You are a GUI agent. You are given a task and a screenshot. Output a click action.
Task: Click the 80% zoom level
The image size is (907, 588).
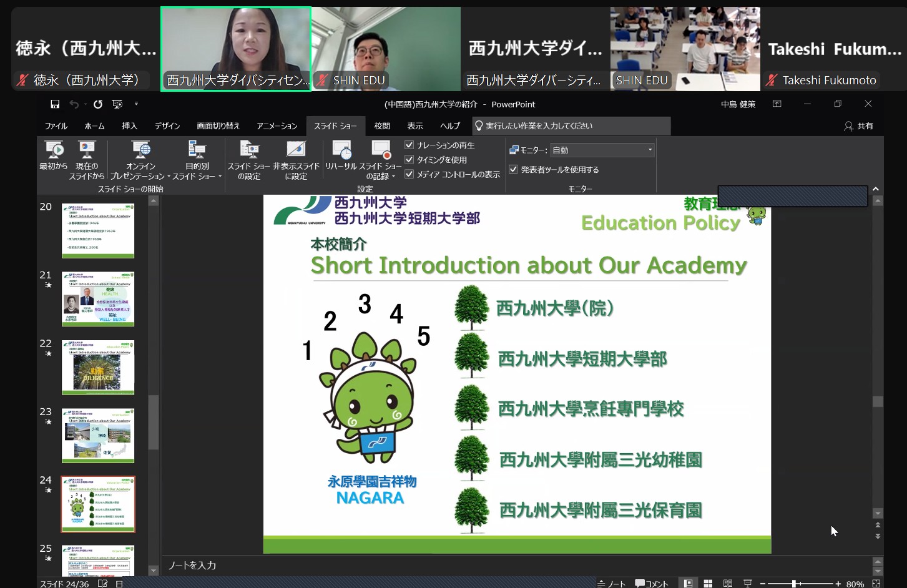[x=855, y=584]
